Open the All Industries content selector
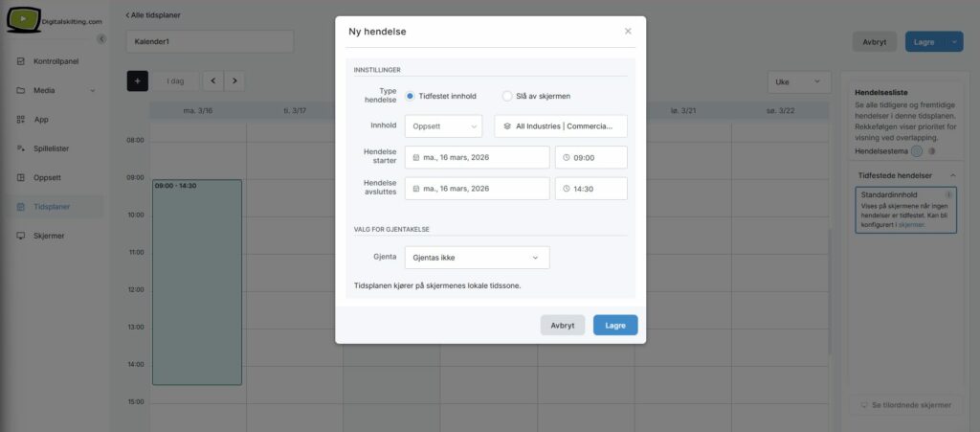This screenshot has width=980, height=432. [561, 126]
